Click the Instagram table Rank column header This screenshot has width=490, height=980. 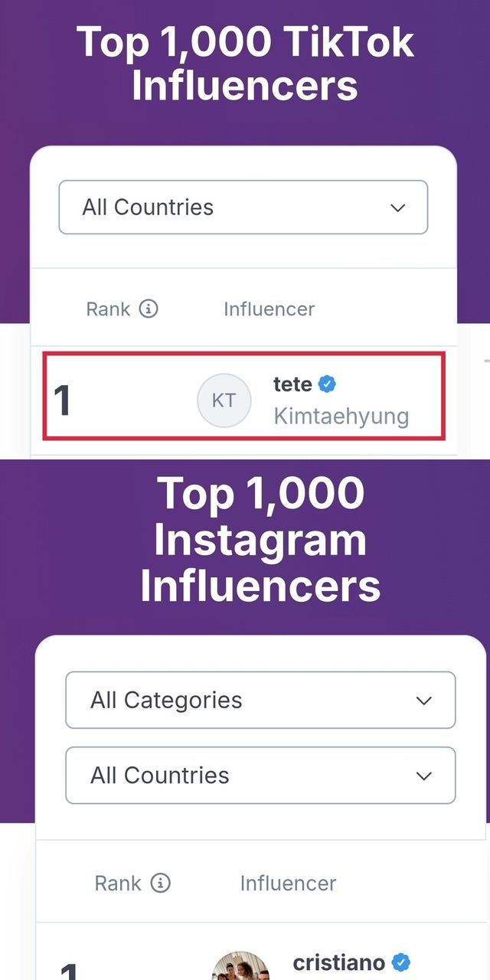tap(118, 883)
